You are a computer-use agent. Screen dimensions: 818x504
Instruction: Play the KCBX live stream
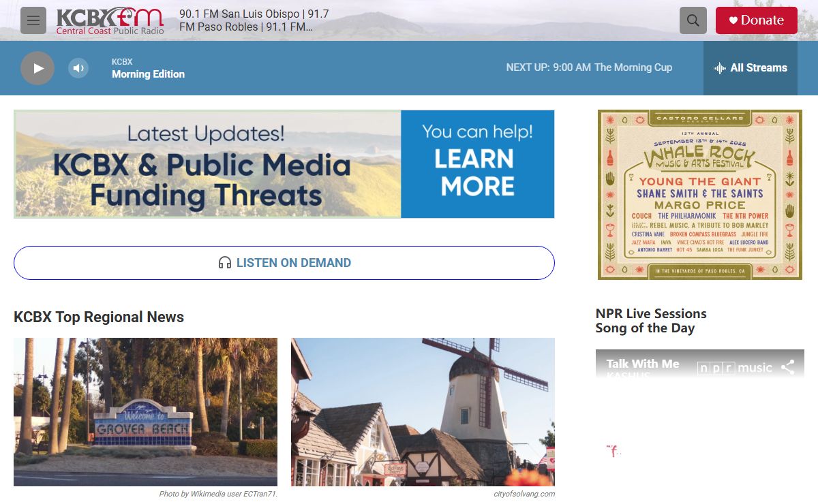37,68
